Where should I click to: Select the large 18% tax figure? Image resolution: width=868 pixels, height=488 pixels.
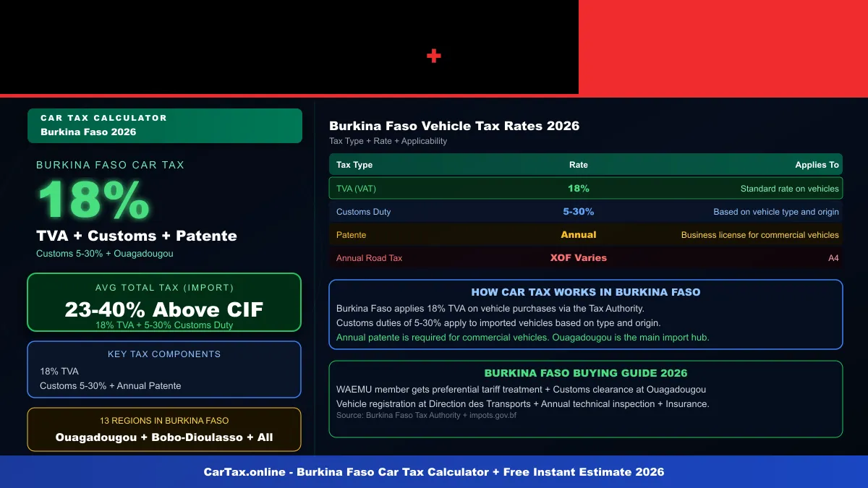pyautogui.click(x=94, y=200)
